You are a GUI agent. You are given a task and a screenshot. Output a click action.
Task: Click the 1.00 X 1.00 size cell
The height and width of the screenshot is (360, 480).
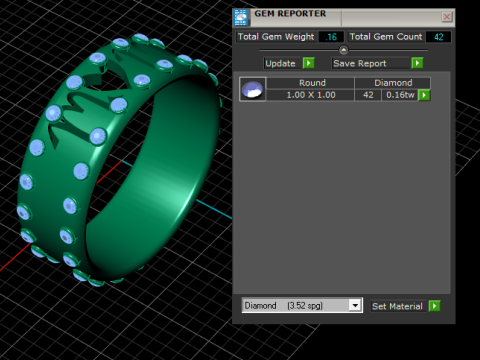(x=311, y=95)
